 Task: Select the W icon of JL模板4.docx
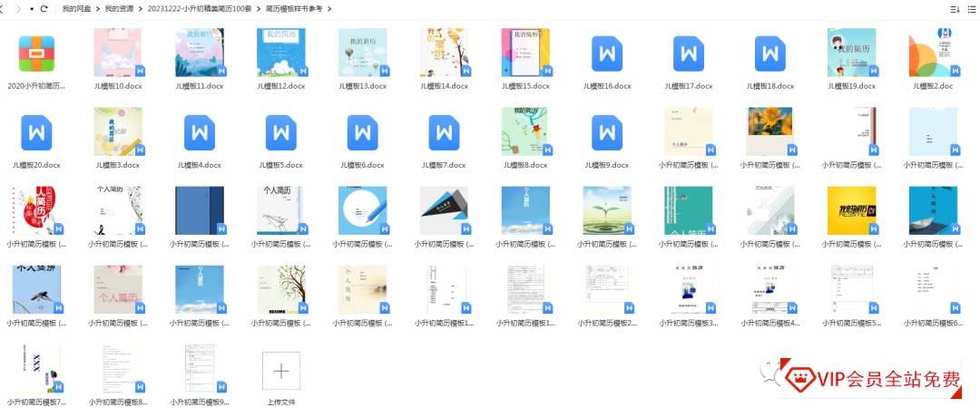tap(200, 132)
